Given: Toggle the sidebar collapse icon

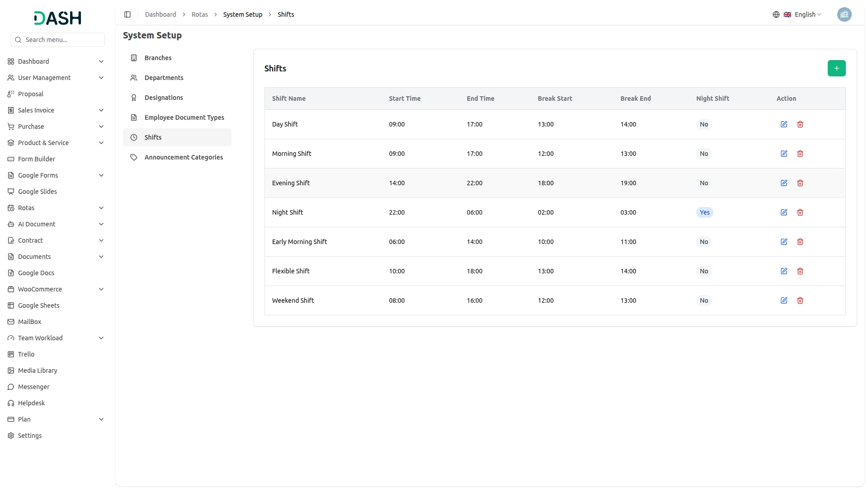Looking at the screenshot, I should click(x=127, y=14).
